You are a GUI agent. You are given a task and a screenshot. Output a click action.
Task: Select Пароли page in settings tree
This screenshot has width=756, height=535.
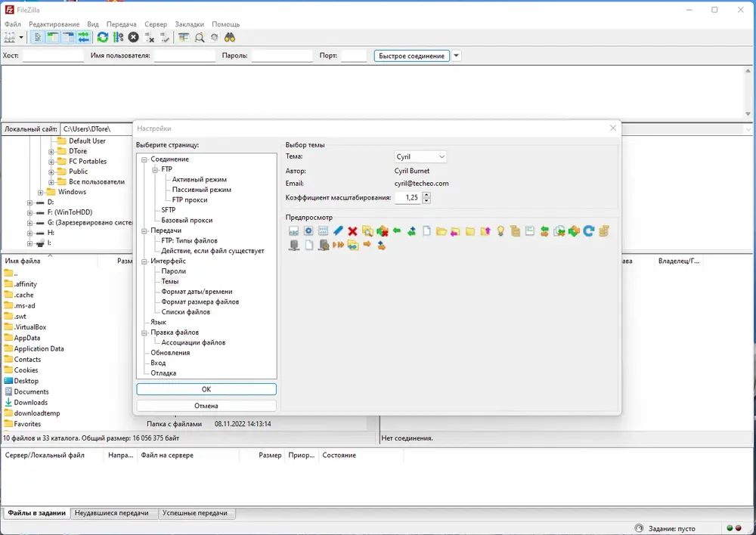pos(174,271)
